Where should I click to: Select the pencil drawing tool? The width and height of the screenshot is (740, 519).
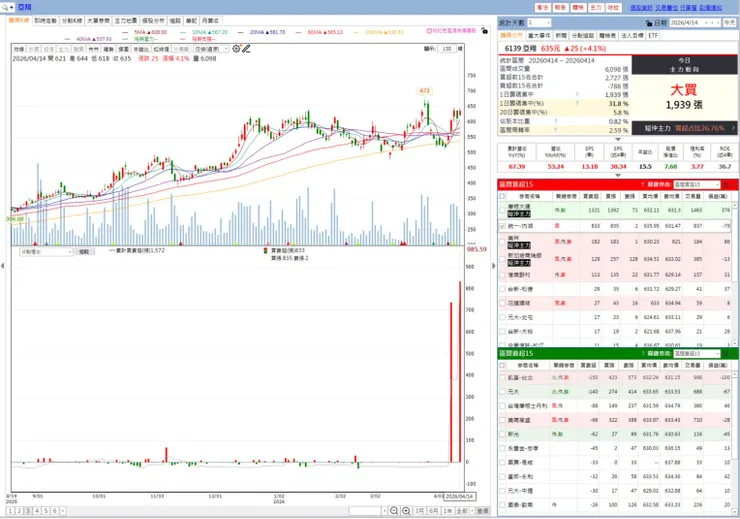point(246,49)
